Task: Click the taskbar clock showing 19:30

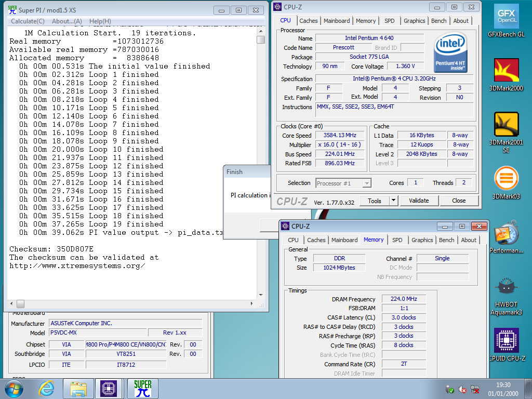Action: coord(503,389)
